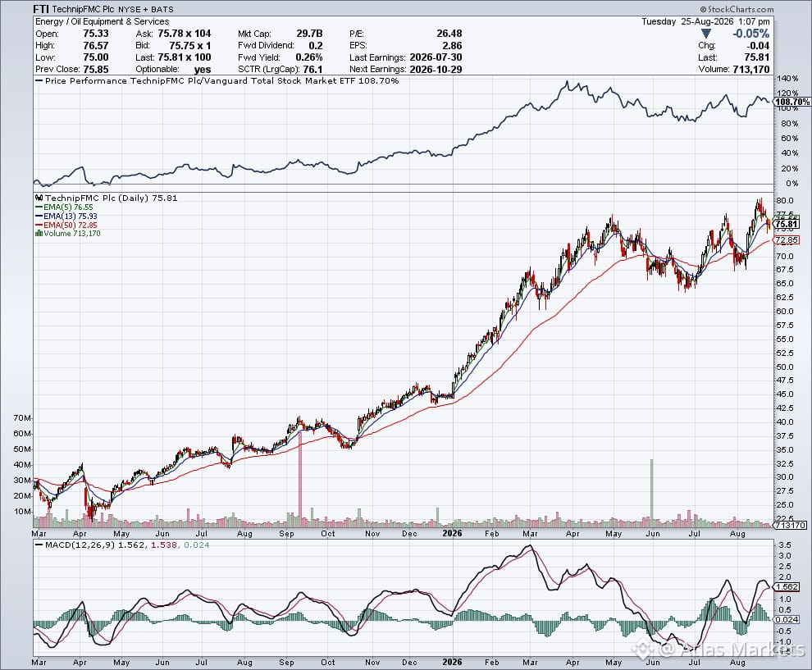Click the Chg value -0.04

pos(758,46)
